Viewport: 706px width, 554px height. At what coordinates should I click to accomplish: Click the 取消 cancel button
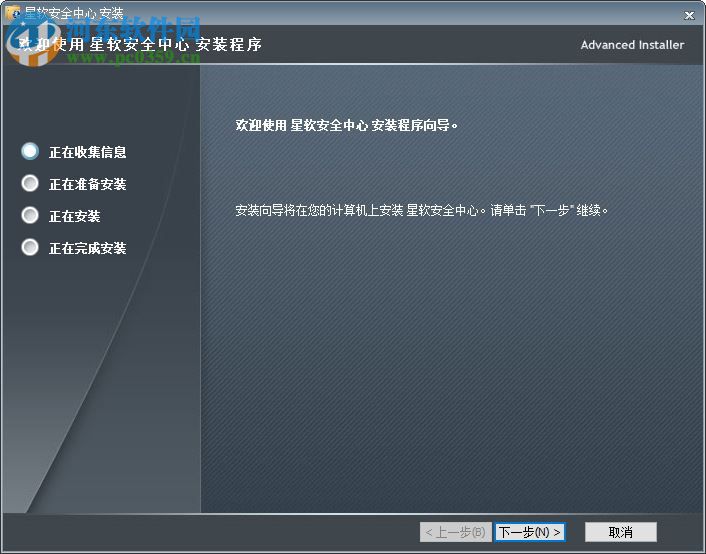pos(620,532)
